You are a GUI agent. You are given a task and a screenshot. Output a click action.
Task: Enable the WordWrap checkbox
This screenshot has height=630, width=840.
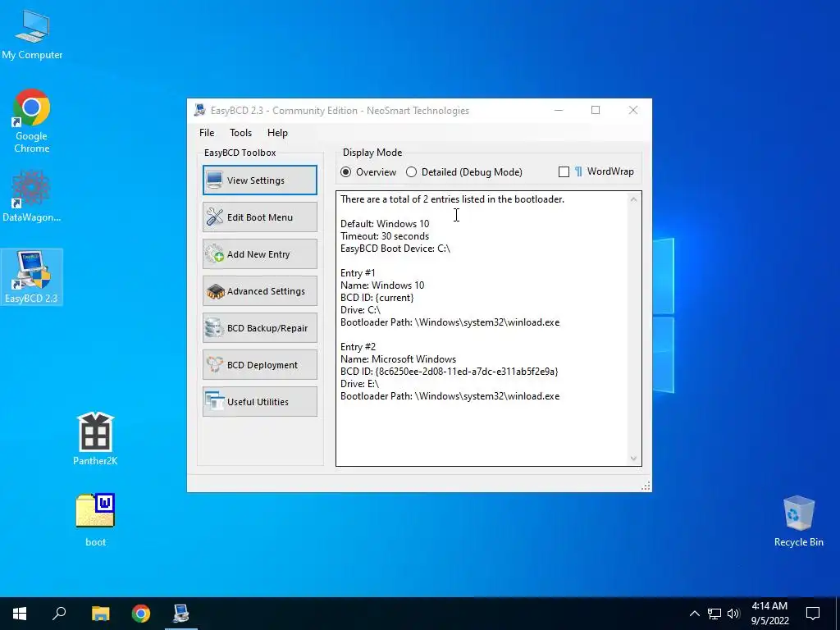point(564,172)
